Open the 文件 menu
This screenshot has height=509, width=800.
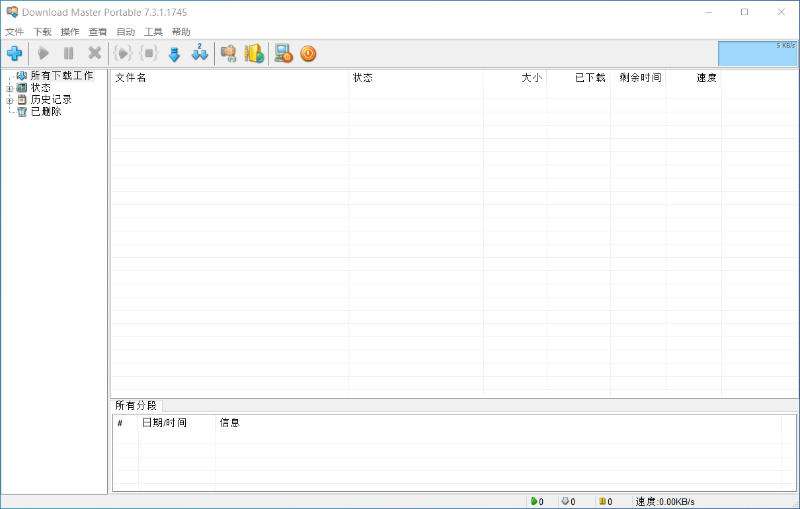tap(14, 32)
